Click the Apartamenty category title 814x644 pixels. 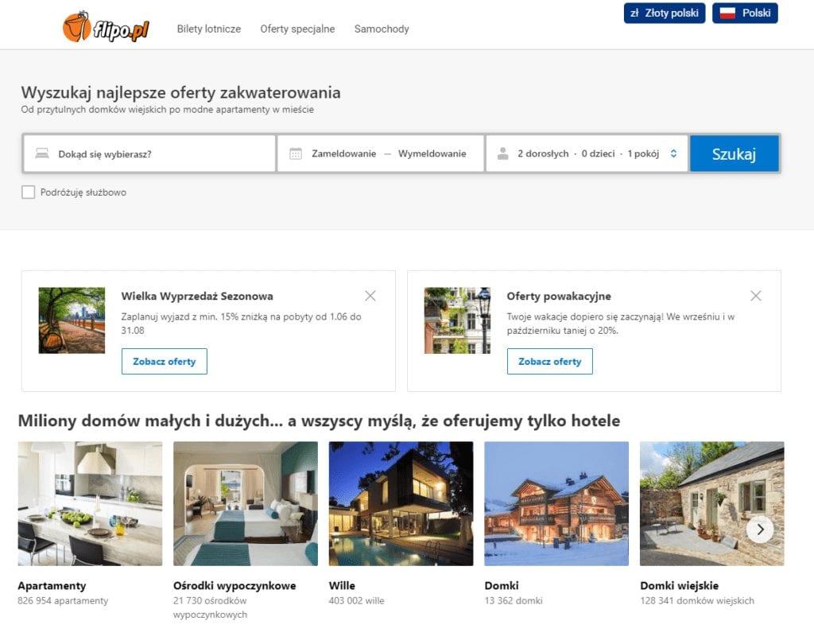52,586
